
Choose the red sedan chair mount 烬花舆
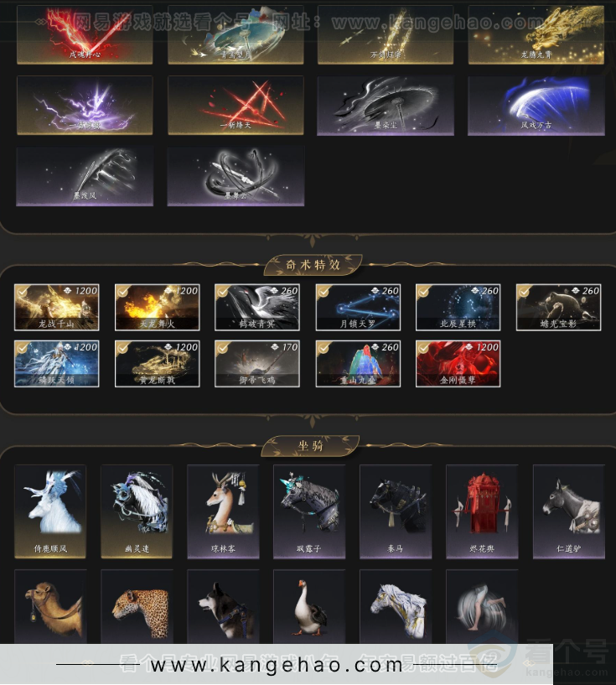point(482,511)
